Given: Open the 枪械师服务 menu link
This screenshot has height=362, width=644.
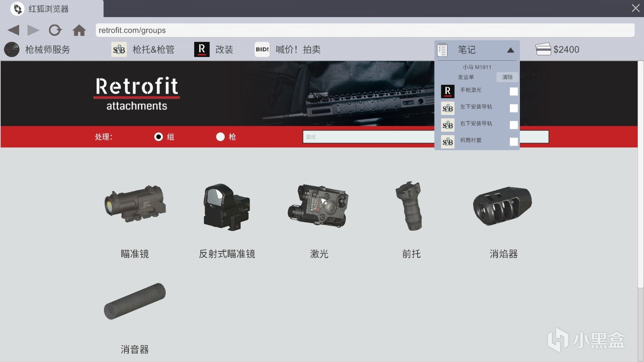Looking at the screenshot, I should tap(48, 50).
